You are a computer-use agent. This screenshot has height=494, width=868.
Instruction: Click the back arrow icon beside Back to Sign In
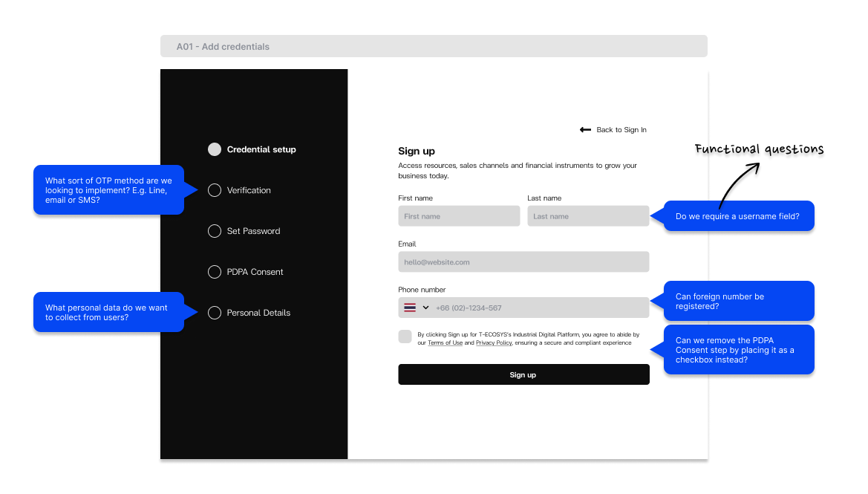click(x=585, y=130)
